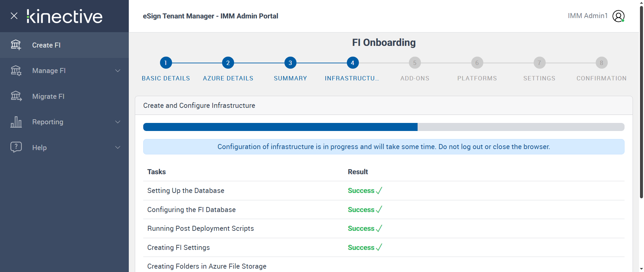This screenshot has width=644, height=272.
Task: Click the scrollbar down arrow
Action: point(641,269)
